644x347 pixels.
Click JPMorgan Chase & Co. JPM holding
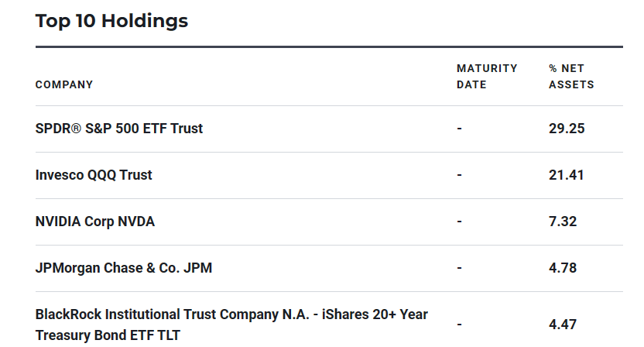coord(124,268)
